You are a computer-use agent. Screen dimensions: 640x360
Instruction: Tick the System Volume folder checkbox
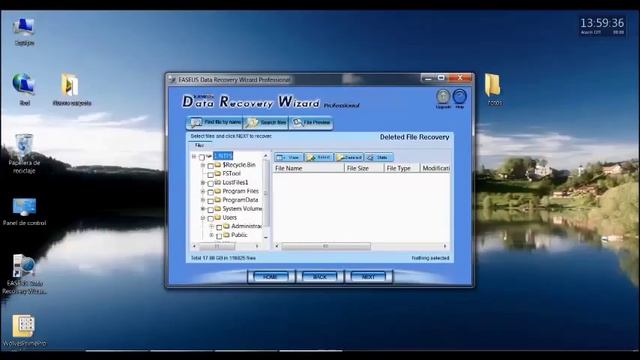(211, 209)
